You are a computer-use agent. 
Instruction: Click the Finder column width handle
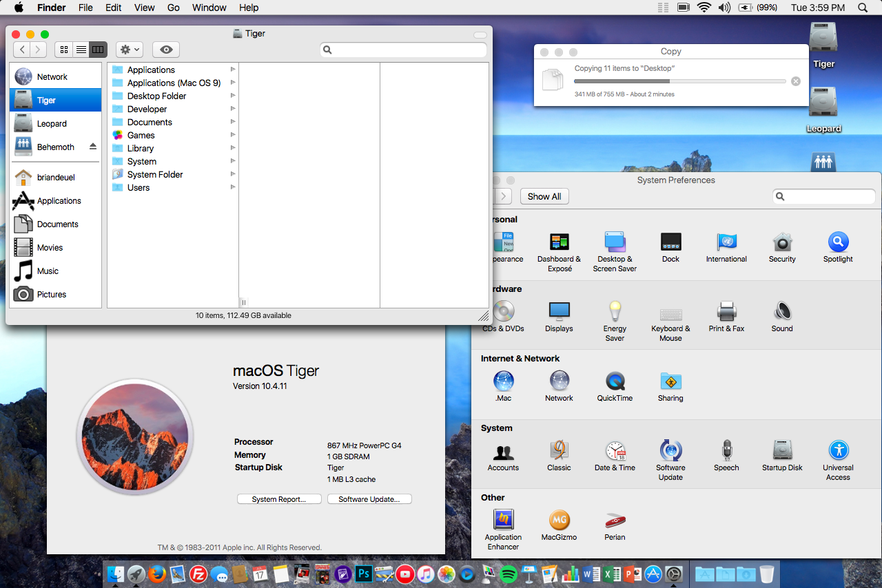[x=243, y=302]
